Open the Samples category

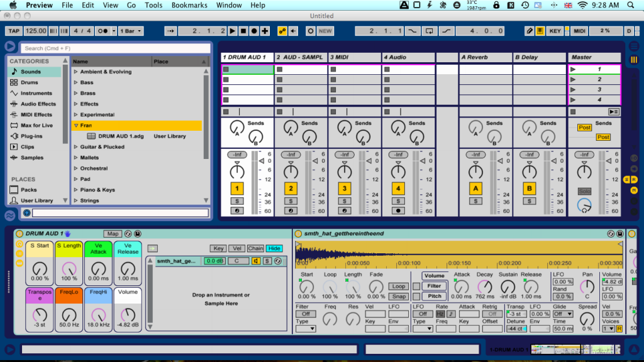click(31, 158)
